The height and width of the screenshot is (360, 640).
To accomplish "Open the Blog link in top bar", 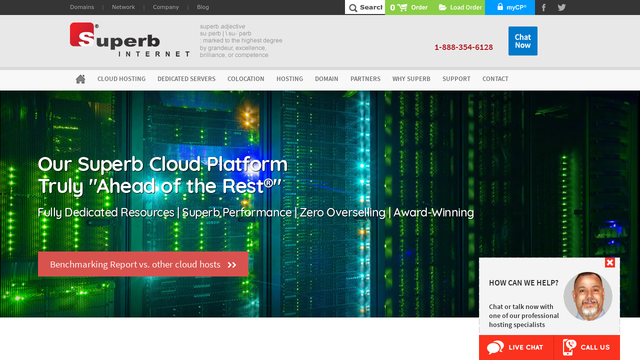I will (203, 7).
